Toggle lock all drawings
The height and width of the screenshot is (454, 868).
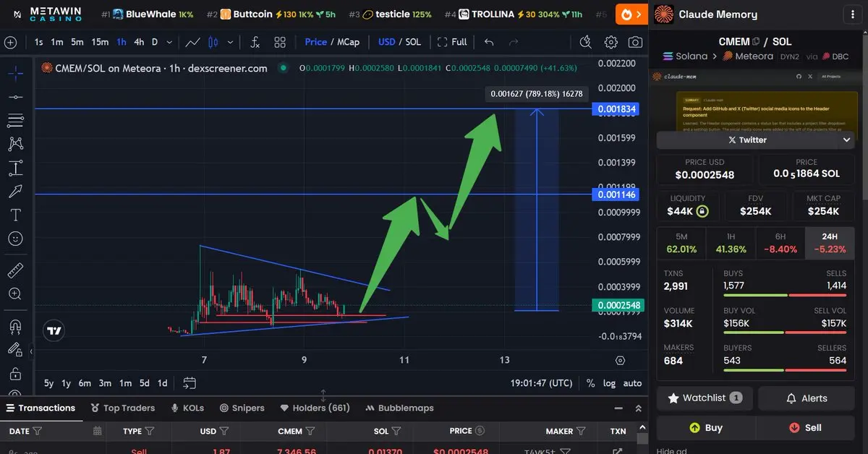pyautogui.click(x=15, y=374)
